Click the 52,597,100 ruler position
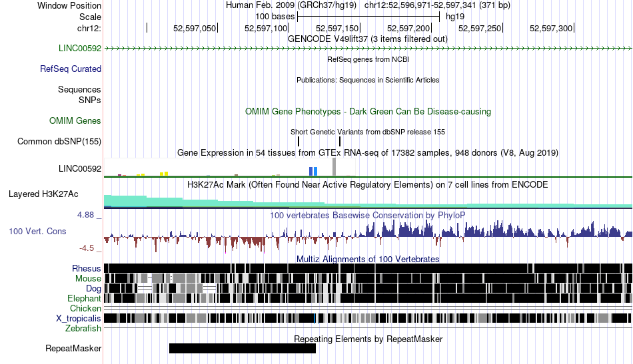Image resolution: width=633 pixels, height=364 pixels. click(266, 28)
